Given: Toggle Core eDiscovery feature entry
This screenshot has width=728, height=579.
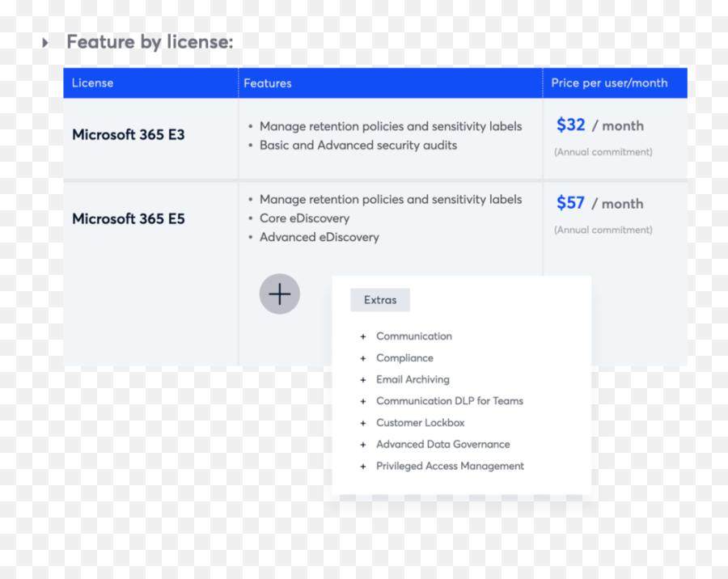Looking at the screenshot, I should point(305,218).
